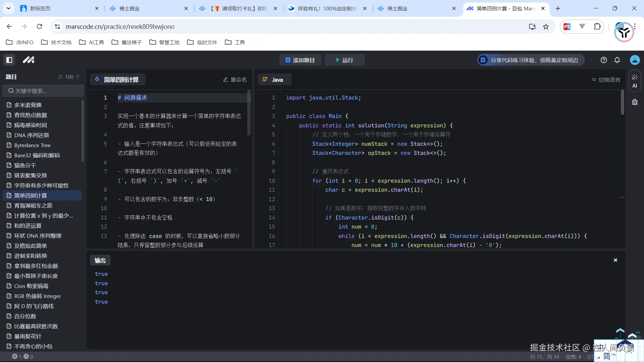Open the 切换语言 language switcher
Screen dimensions: 644x362
tap(606, 79)
